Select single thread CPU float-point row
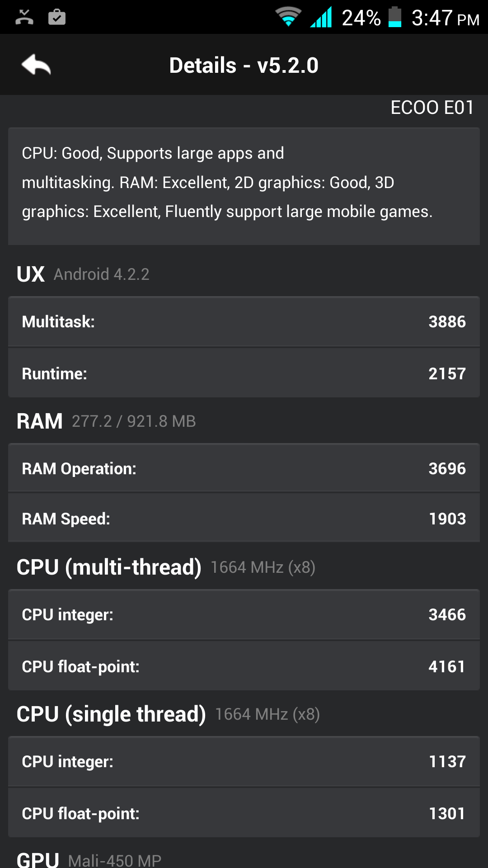 tap(244, 813)
